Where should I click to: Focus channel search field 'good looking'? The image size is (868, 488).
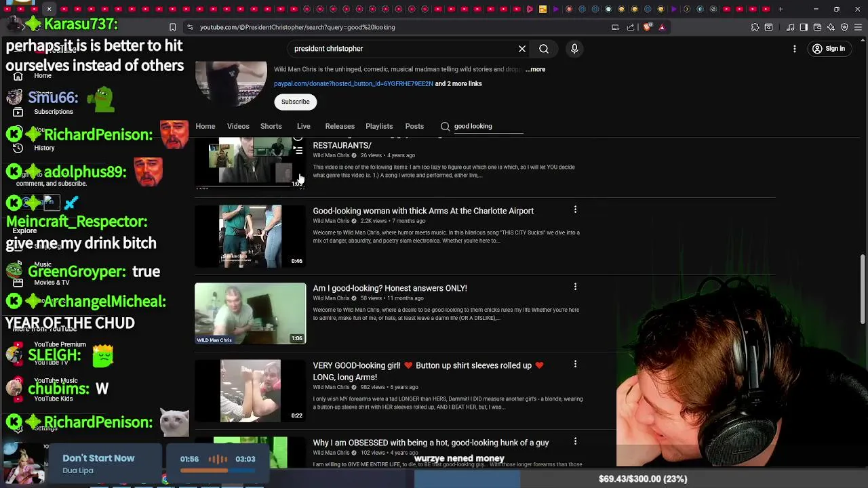[488, 126]
